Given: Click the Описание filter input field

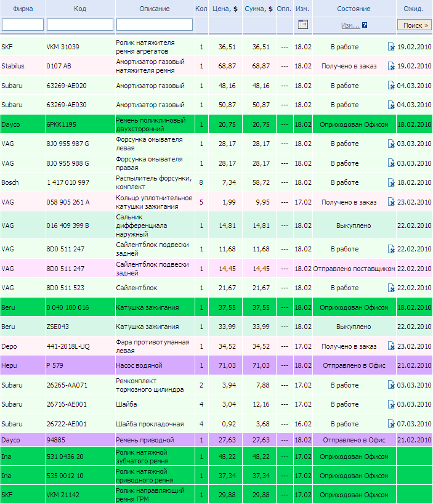Looking at the screenshot, I should pos(155,25).
